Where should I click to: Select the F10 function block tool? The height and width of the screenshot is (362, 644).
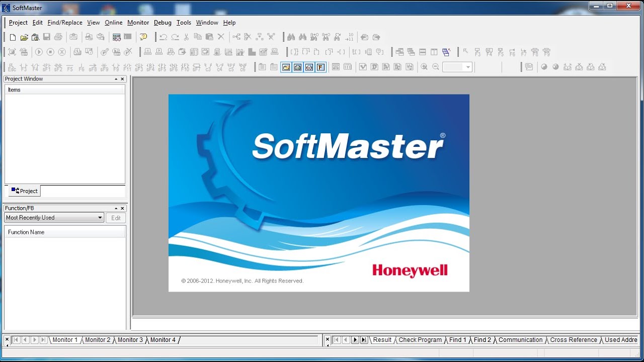coord(185,67)
